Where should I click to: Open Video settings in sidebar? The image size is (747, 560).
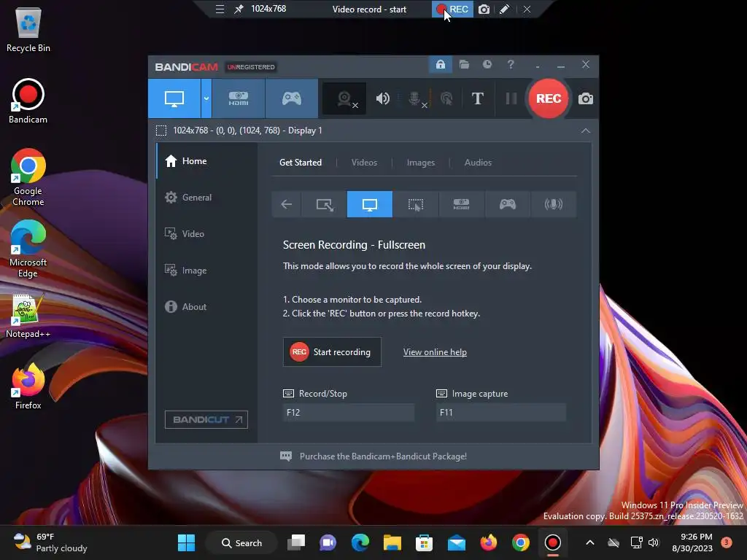click(x=206, y=234)
